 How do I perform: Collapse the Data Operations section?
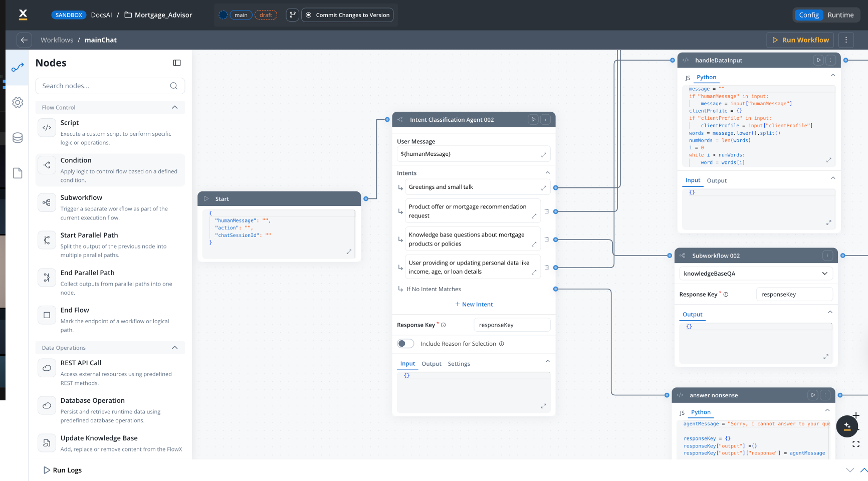tap(175, 347)
